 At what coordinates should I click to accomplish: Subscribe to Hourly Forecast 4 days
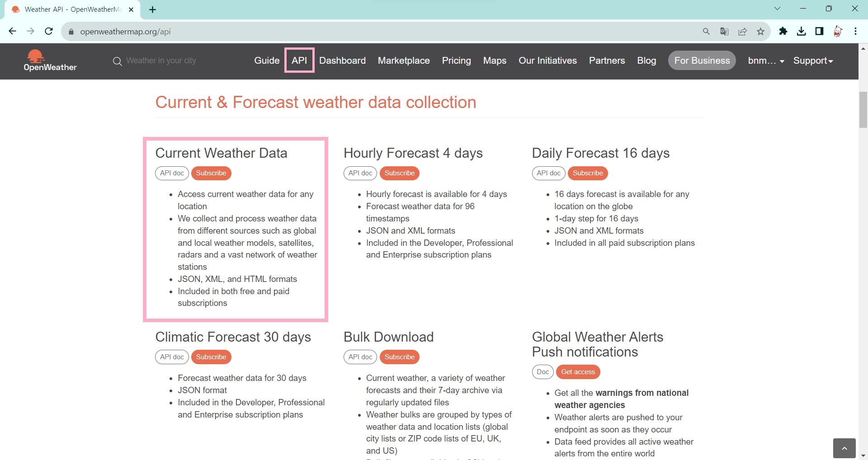[x=400, y=173]
